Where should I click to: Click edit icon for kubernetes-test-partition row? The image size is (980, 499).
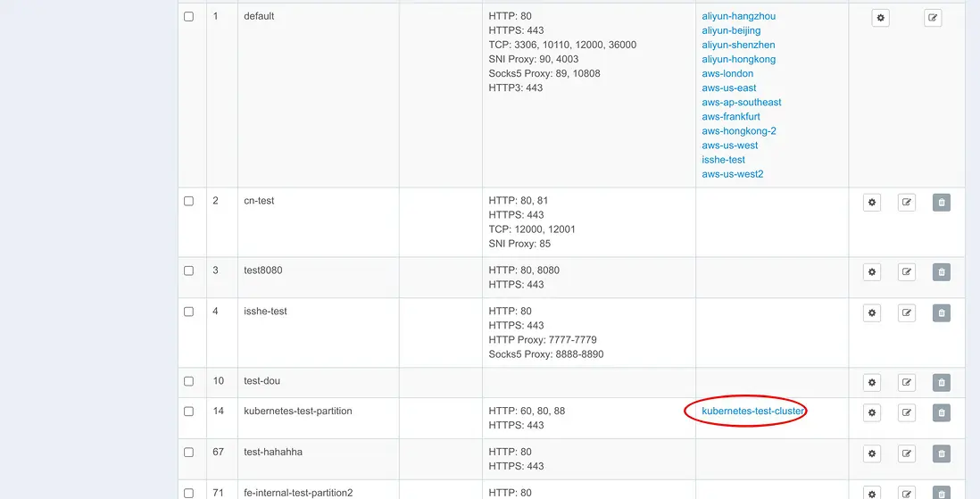click(x=906, y=412)
